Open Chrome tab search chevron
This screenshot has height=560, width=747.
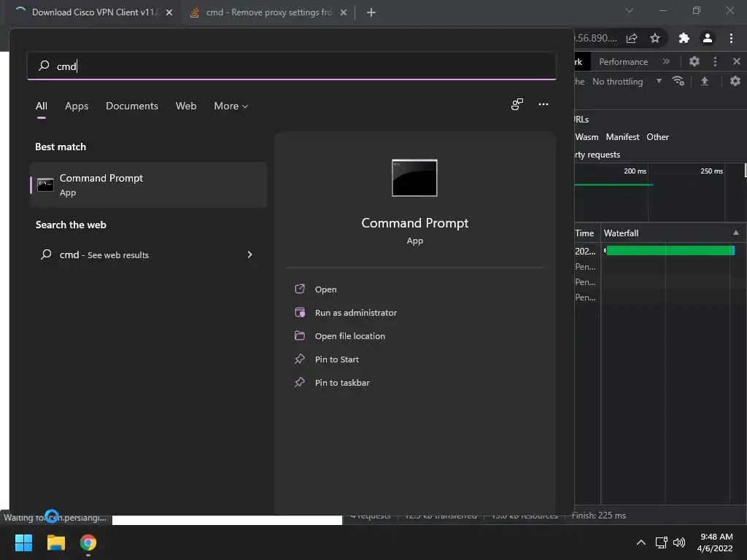(630, 10)
